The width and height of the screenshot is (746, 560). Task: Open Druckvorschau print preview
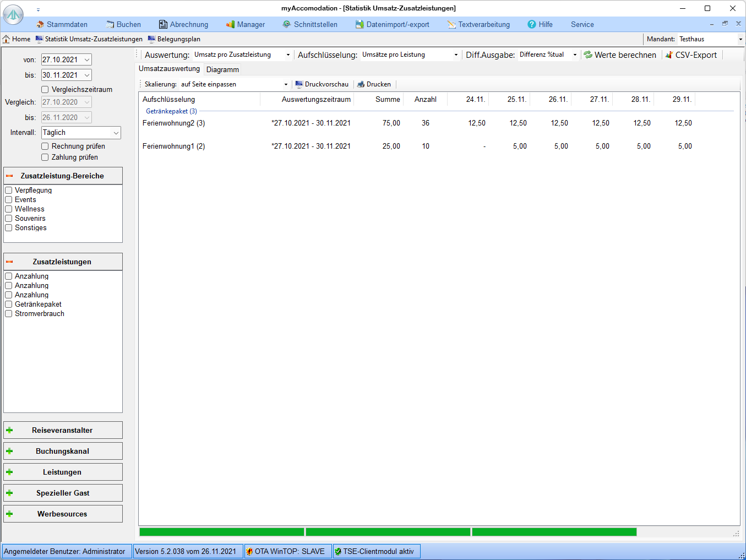click(x=322, y=84)
